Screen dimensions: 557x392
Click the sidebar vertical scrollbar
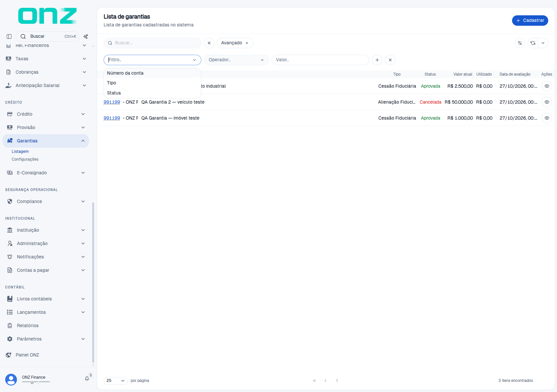(x=93, y=283)
